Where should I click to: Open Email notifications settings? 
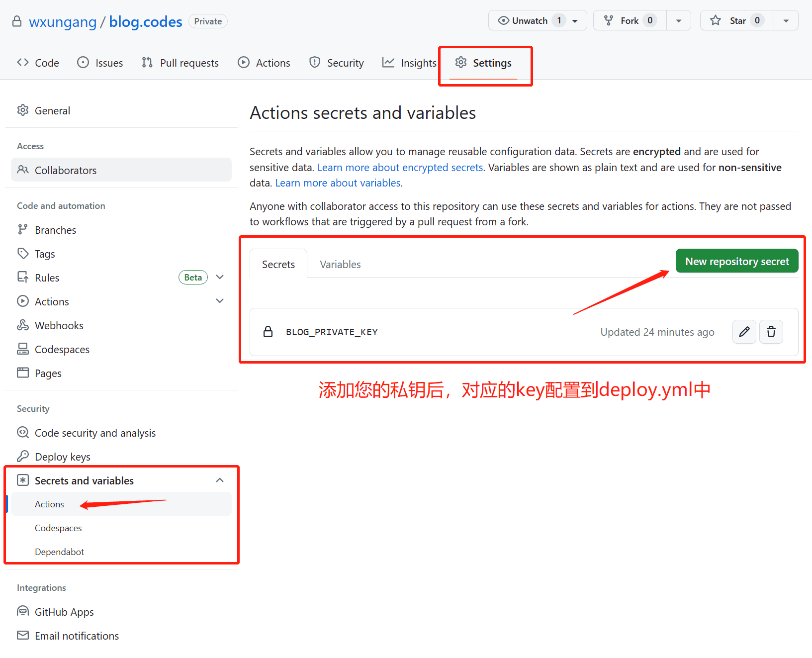(x=121, y=636)
